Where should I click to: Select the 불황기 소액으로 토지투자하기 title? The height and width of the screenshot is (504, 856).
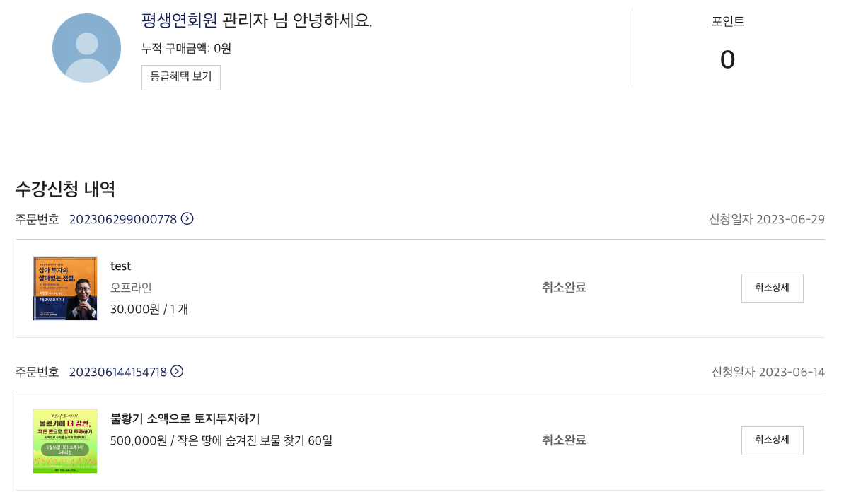click(185, 418)
